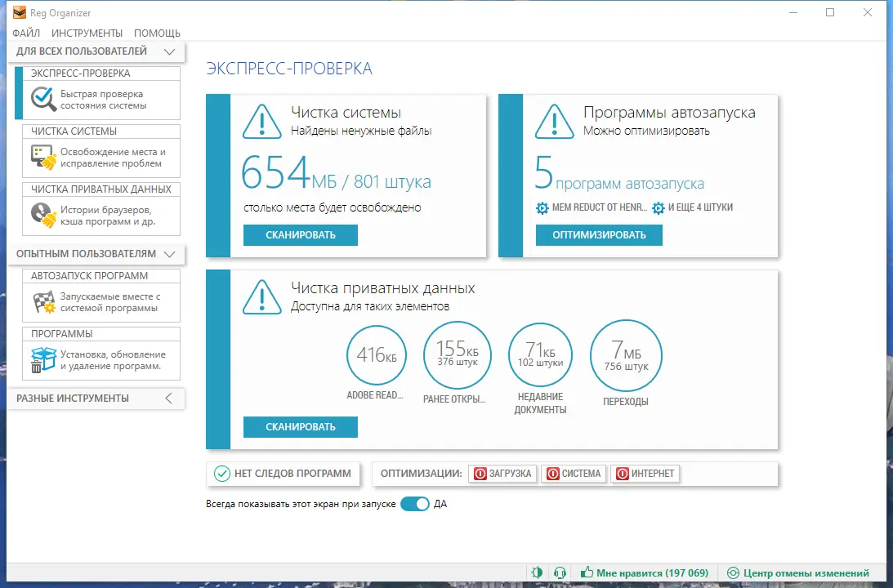Open 'Центр отмены изменений' link
The height and width of the screenshot is (588, 893).
tap(806, 572)
